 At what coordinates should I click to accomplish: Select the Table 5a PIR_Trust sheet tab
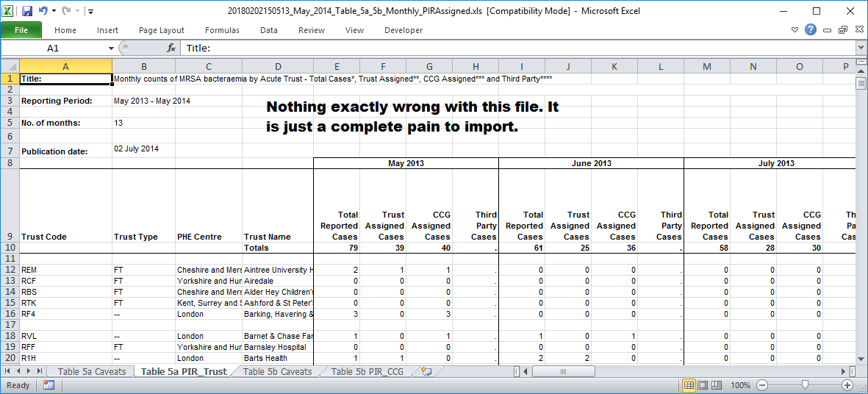184,371
